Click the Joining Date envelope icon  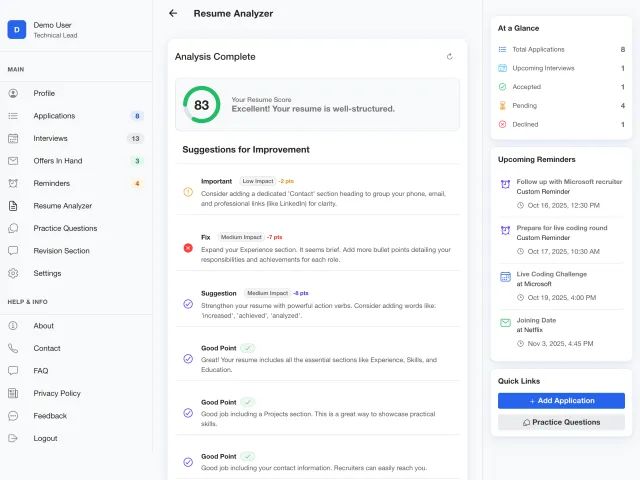click(505, 323)
